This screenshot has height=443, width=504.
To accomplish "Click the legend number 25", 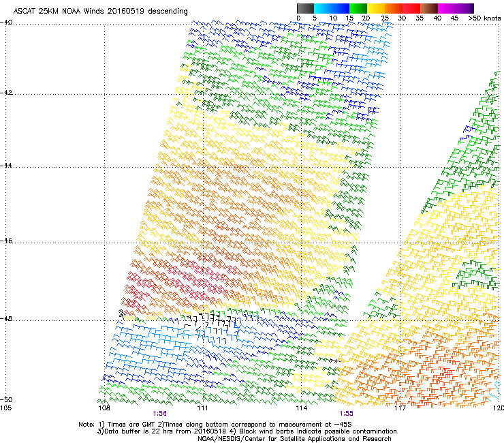I will coord(385,18).
